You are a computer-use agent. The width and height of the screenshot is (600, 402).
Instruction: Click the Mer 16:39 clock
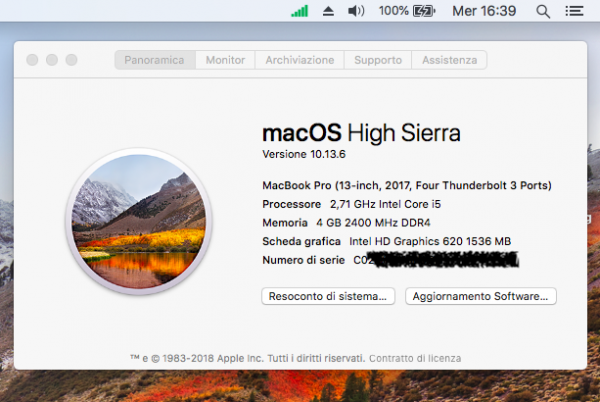click(484, 11)
